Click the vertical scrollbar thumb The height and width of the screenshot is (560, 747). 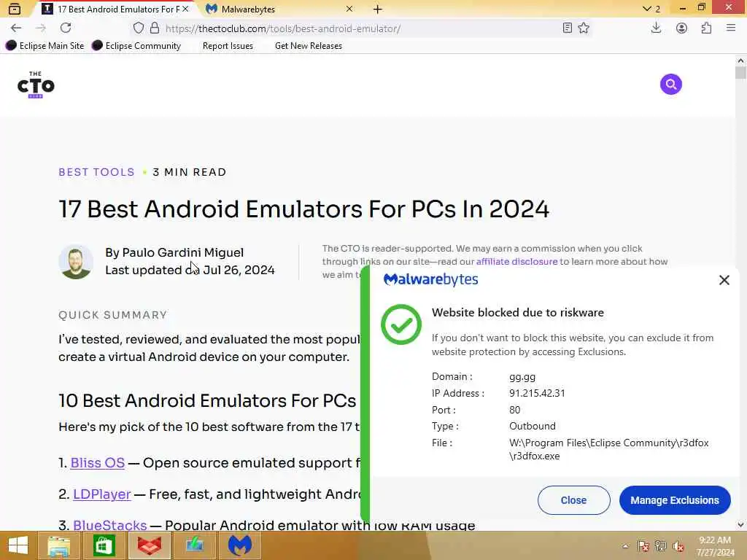pyautogui.click(x=740, y=72)
